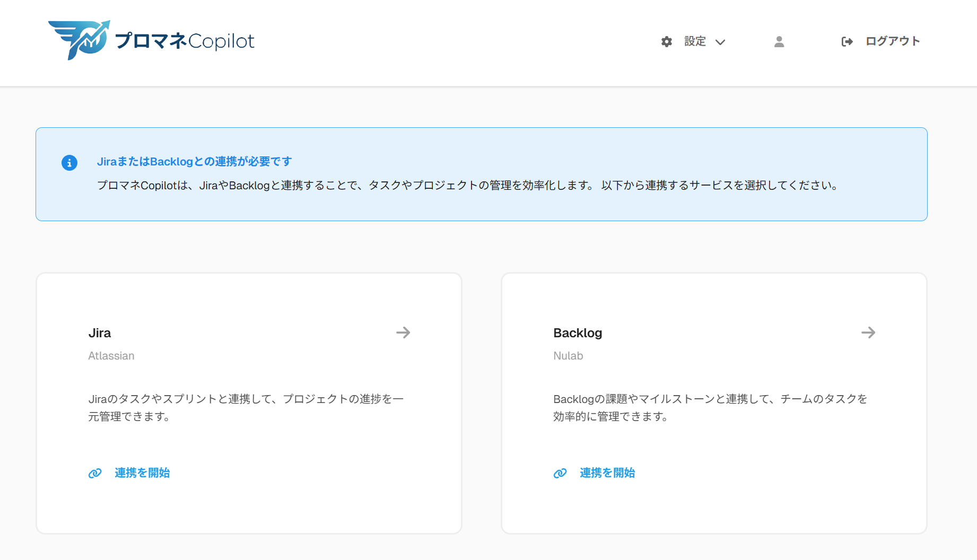Viewport: 977px width, 560px height.
Task: Click the logout arrow icon
Action: coord(848,41)
